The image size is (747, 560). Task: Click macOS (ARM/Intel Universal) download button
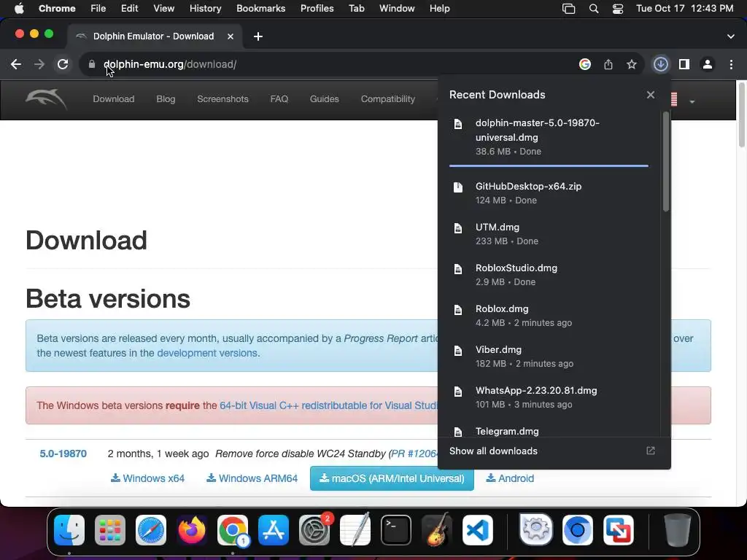pyautogui.click(x=392, y=478)
